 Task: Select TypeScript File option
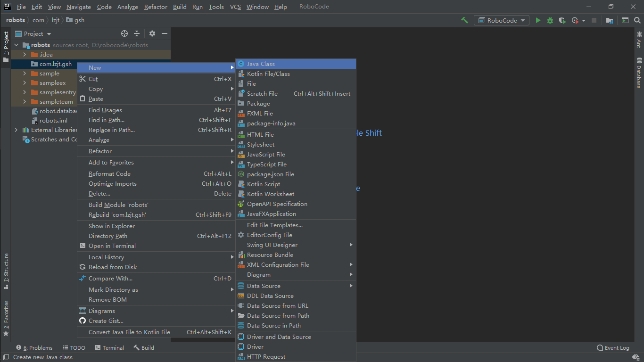(296, 164)
